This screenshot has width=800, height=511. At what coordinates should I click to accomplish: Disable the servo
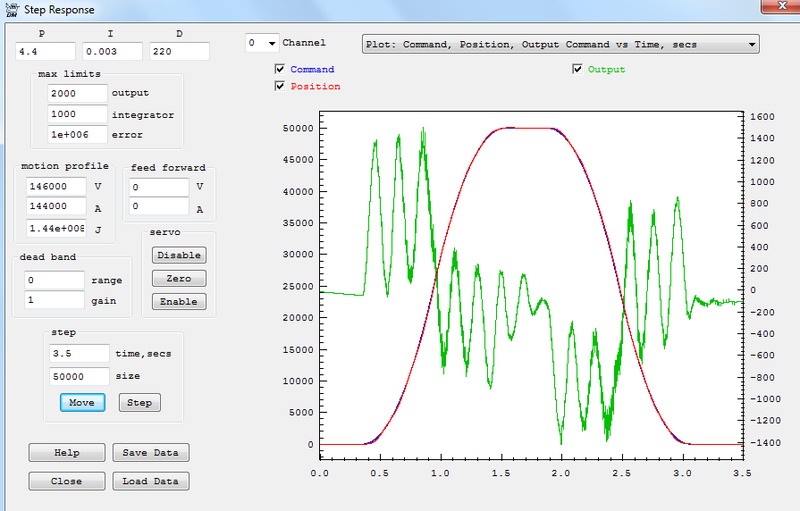(x=179, y=255)
